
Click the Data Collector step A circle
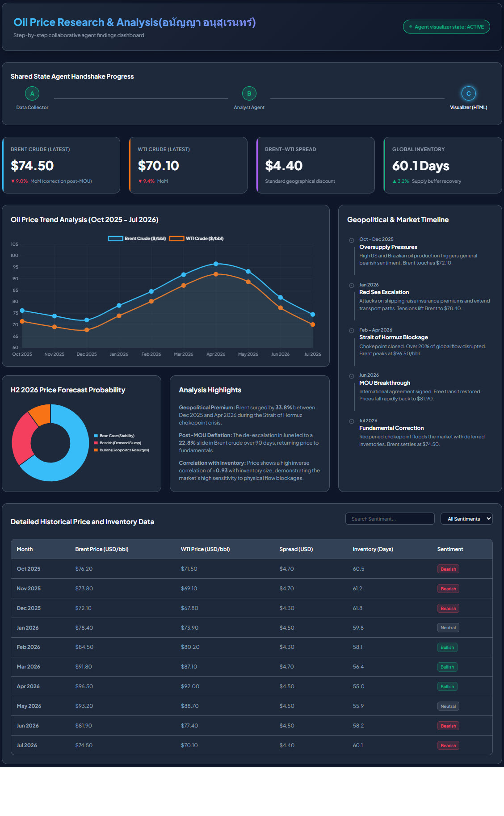(32, 94)
